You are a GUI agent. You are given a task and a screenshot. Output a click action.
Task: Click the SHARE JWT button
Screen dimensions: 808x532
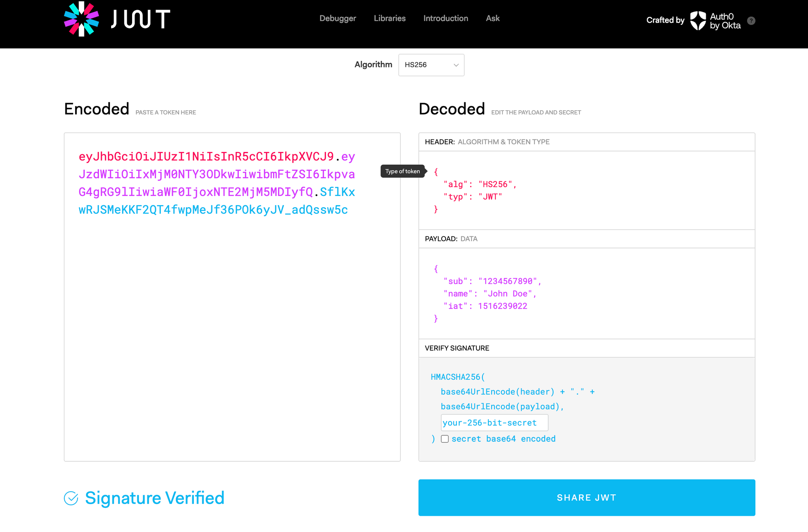pos(587,498)
